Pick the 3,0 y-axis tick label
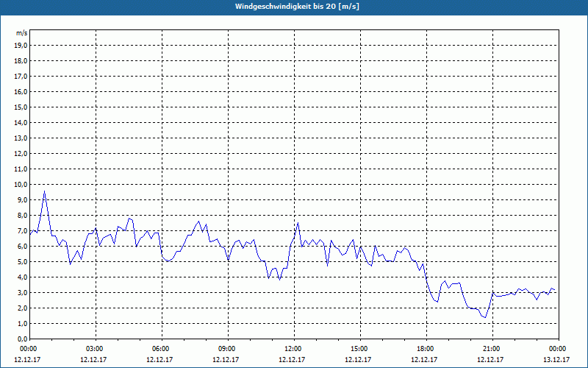Screen dimensions: 588x368 (23, 292)
